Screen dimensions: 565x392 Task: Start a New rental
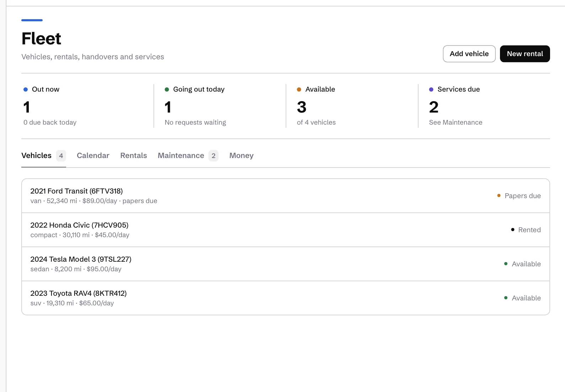[x=525, y=54]
